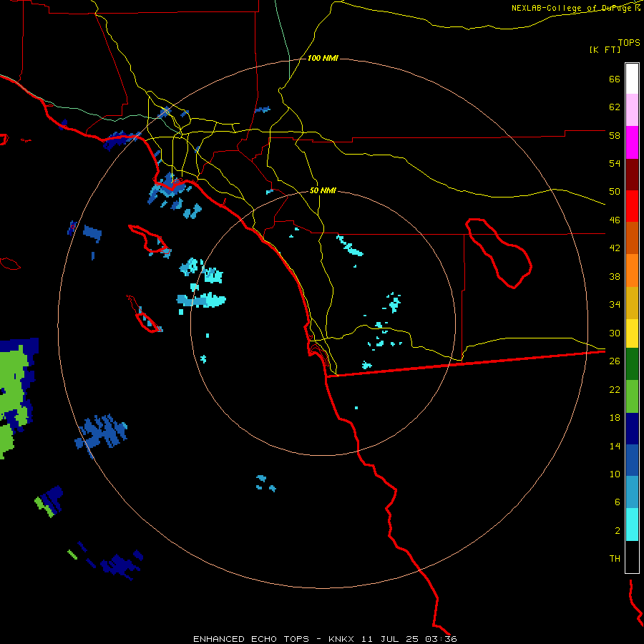Viewport: 644px width, 644px height.
Task: Click the legend value 18
Action: 615,418
